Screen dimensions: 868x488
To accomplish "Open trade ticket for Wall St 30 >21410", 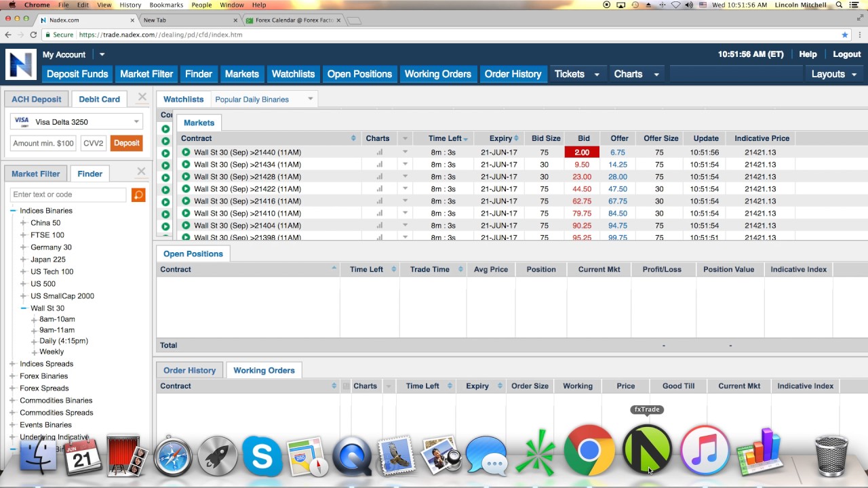I will [x=186, y=213].
